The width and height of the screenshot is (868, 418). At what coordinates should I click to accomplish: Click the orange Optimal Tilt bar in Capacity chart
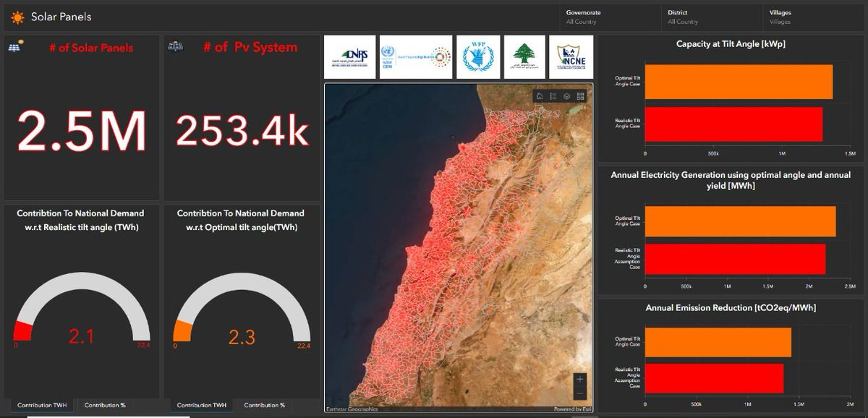(x=739, y=82)
